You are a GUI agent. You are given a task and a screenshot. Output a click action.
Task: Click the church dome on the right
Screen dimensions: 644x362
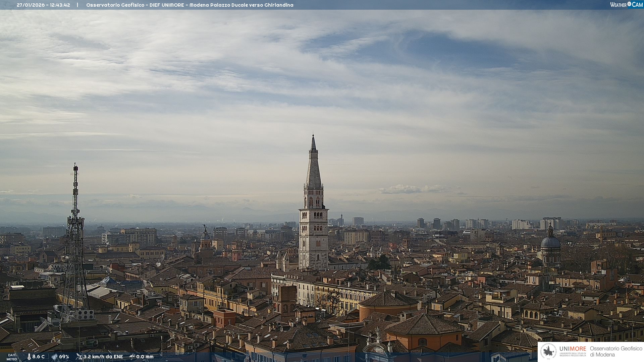(550, 242)
